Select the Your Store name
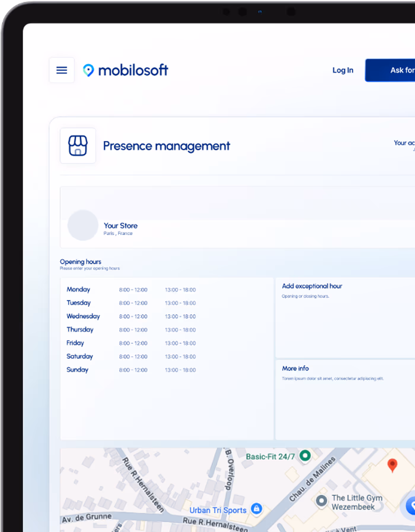The width and height of the screenshot is (415, 532). [121, 226]
